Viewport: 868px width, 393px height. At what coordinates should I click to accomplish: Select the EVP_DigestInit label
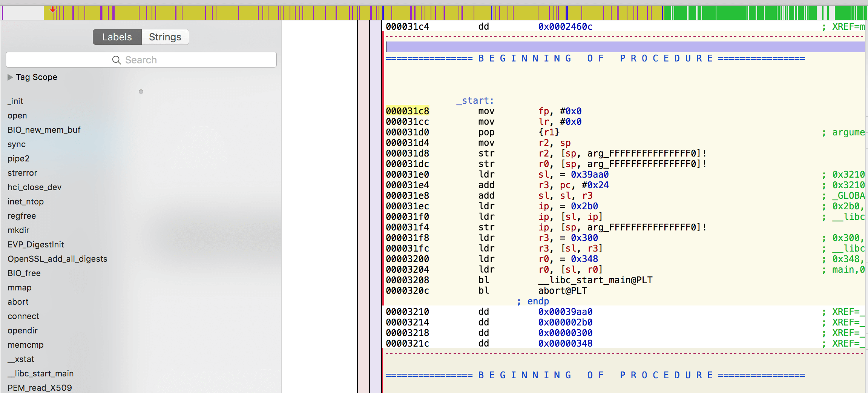pos(36,244)
